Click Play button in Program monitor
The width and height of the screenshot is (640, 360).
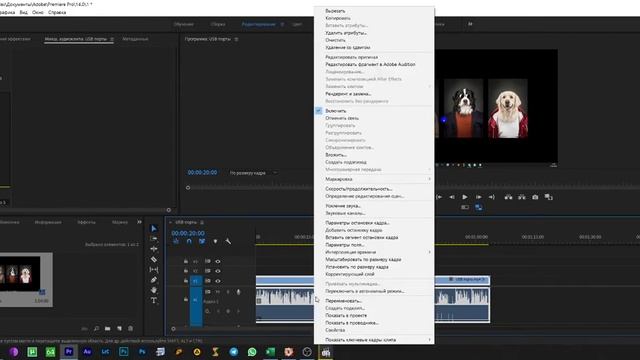click(465, 197)
